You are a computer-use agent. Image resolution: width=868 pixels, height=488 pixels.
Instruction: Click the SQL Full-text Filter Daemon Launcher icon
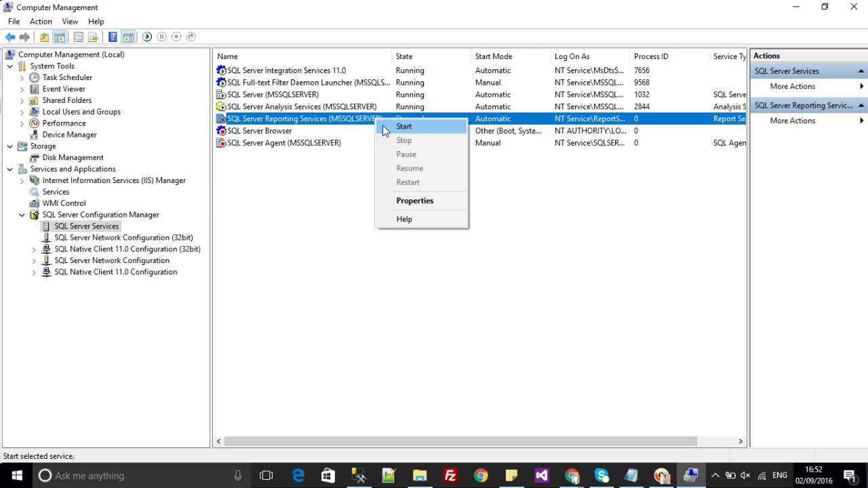click(220, 83)
